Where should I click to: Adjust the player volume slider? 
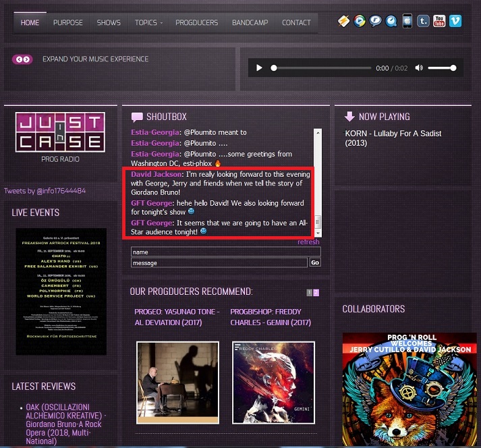pyautogui.click(x=442, y=68)
